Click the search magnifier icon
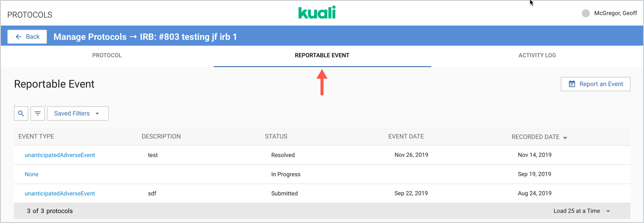Viewport: 644px width, 223px height. click(x=21, y=114)
